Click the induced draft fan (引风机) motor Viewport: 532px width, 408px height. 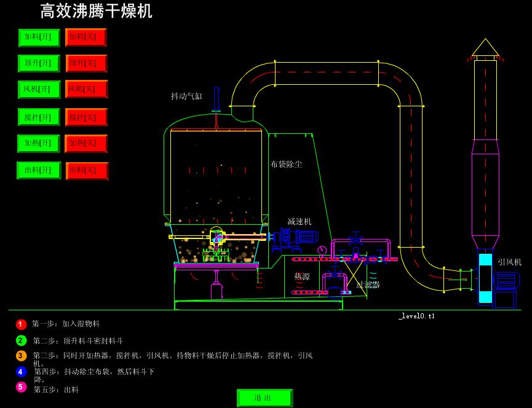(x=506, y=280)
